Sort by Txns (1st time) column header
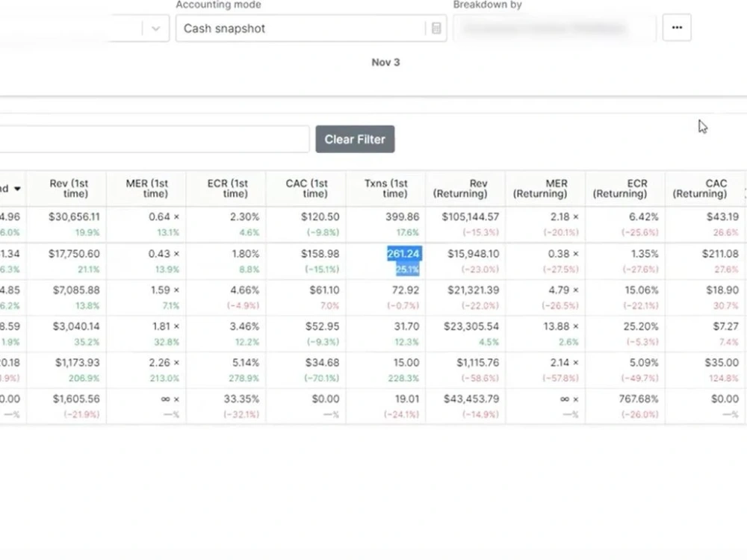Screen dimensions: 747x560 click(386, 189)
